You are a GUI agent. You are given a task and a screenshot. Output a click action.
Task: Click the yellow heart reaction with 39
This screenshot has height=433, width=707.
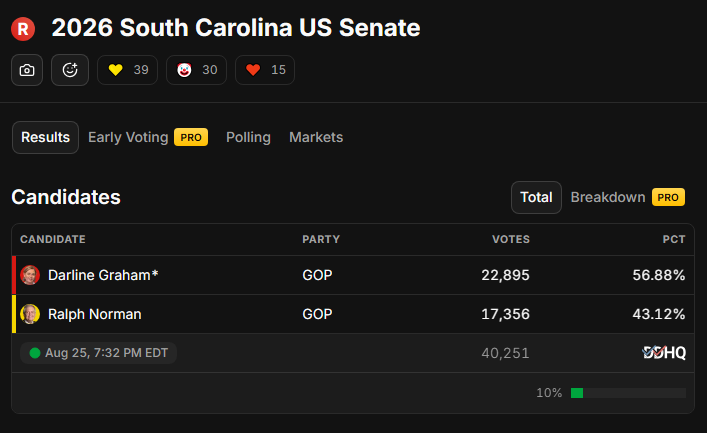pyautogui.click(x=128, y=70)
